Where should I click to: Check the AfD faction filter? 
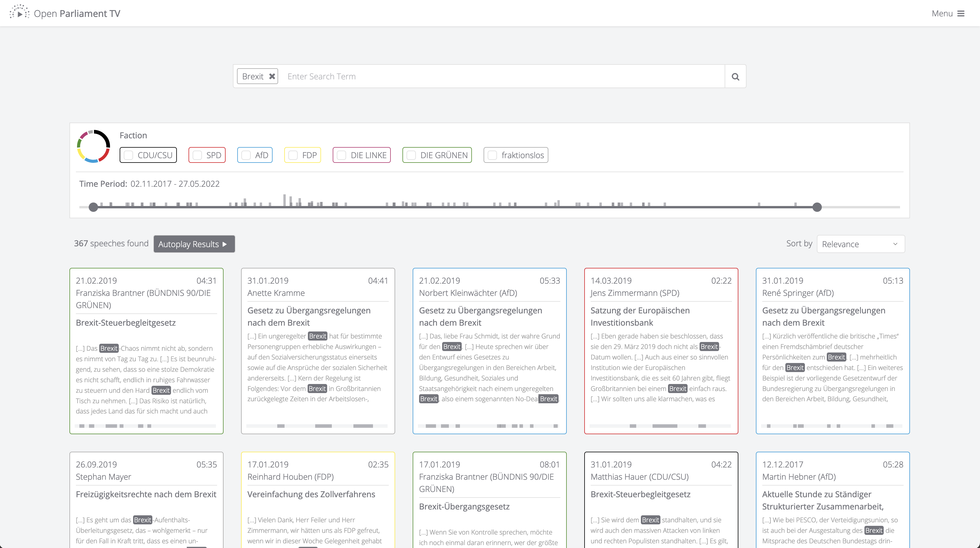coord(246,155)
